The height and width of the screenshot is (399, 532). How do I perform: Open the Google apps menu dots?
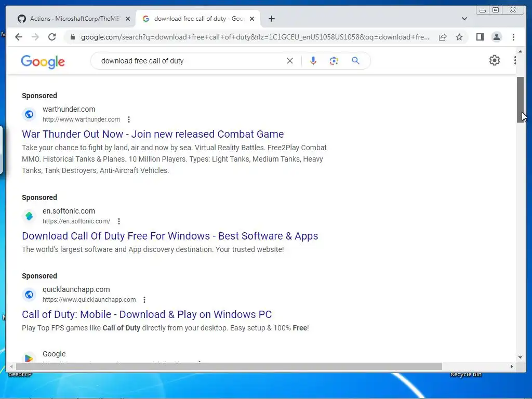coord(515,60)
